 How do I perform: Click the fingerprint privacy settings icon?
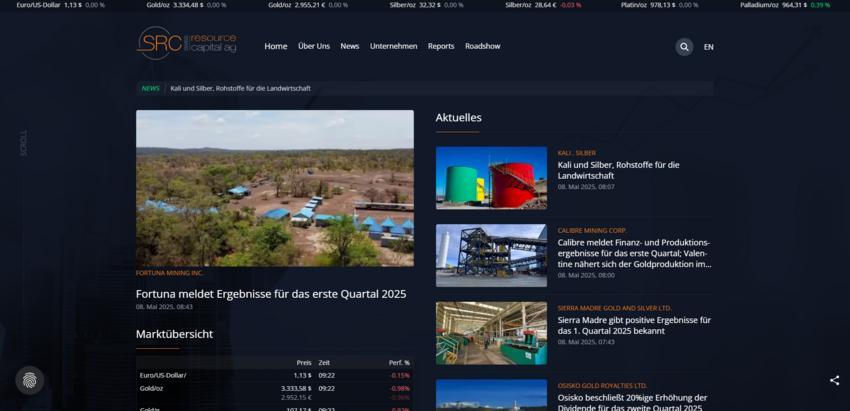tap(30, 381)
